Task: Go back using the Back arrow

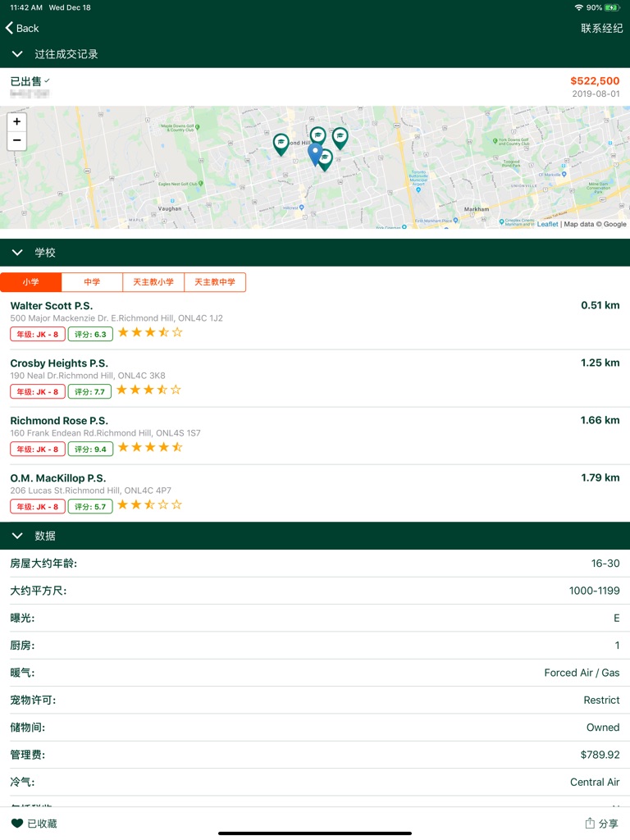Action: [22, 29]
